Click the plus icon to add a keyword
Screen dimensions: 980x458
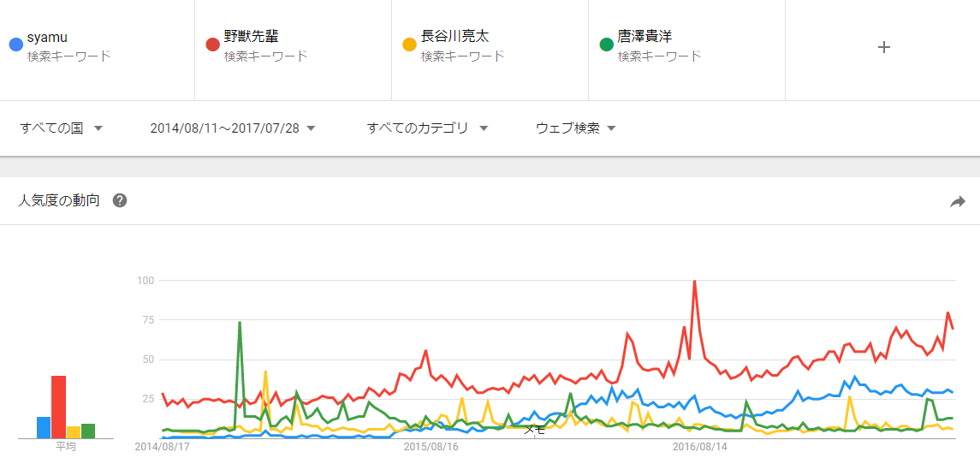coord(884,47)
